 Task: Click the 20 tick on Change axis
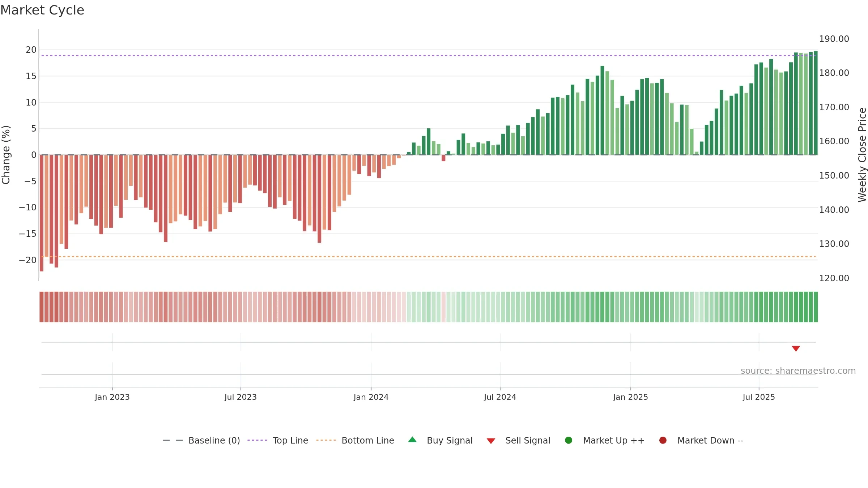coord(31,50)
